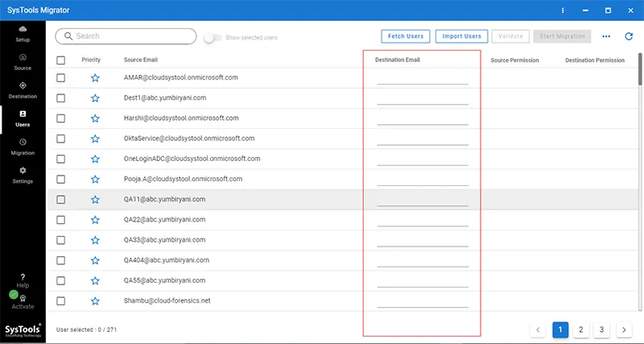
Task: Open the Destination step icon
Action: pos(23,85)
